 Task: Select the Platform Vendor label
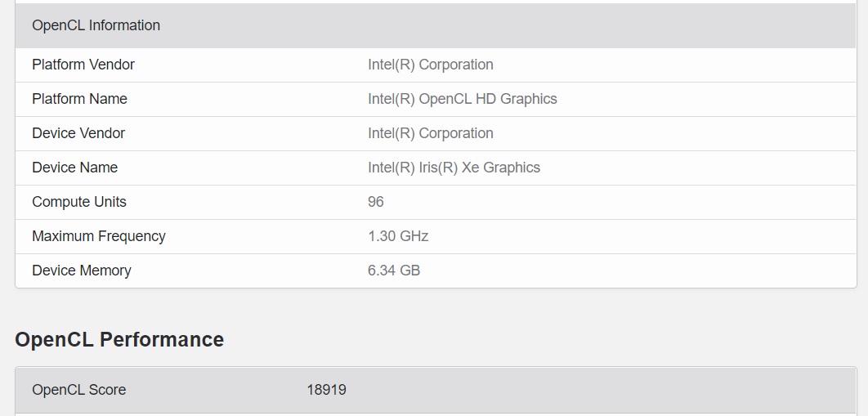pyautogui.click(x=83, y=65)
